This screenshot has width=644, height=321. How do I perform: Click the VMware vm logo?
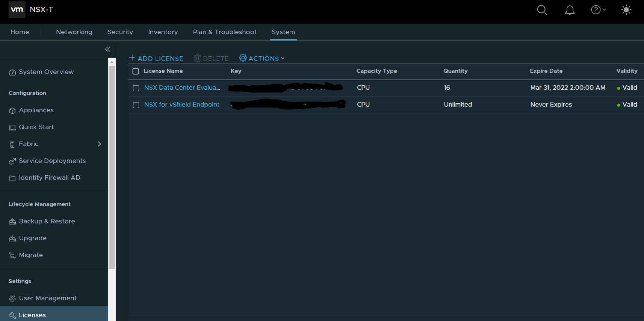coord(17,9)
